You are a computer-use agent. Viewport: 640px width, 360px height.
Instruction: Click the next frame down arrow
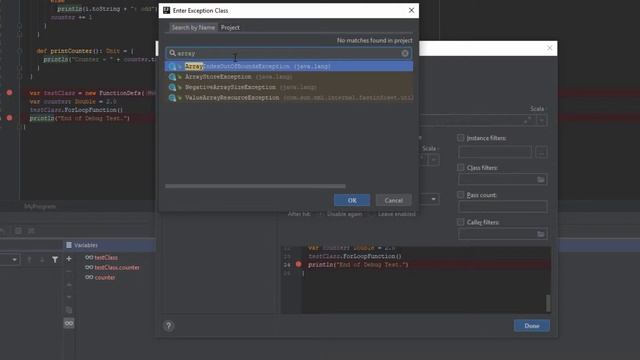pos(42,260)
